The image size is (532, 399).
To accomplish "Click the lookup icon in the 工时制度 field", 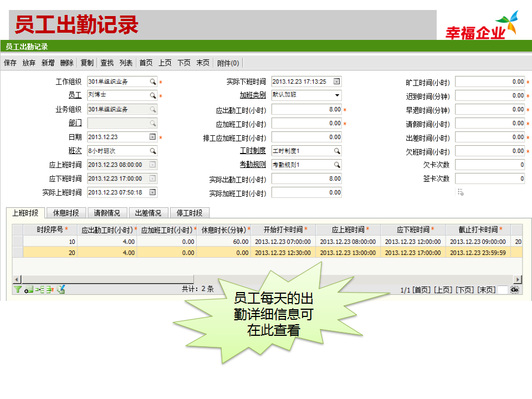I will [337, 151].
